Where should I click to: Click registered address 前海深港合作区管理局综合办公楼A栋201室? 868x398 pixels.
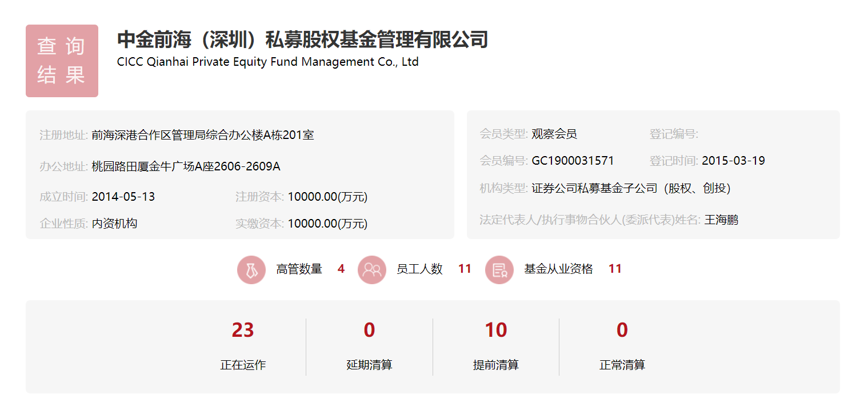tap(203, 135)
